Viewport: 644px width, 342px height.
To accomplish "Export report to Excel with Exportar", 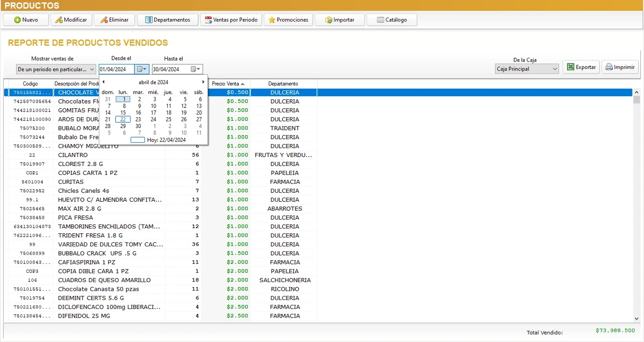I will click(581, 67).
